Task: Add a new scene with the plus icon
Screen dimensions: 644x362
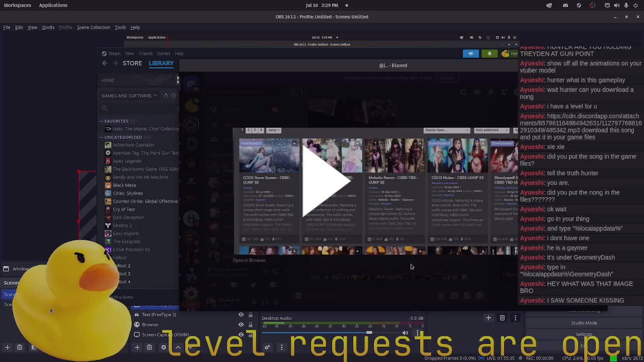Action: [x=7, y=347]
